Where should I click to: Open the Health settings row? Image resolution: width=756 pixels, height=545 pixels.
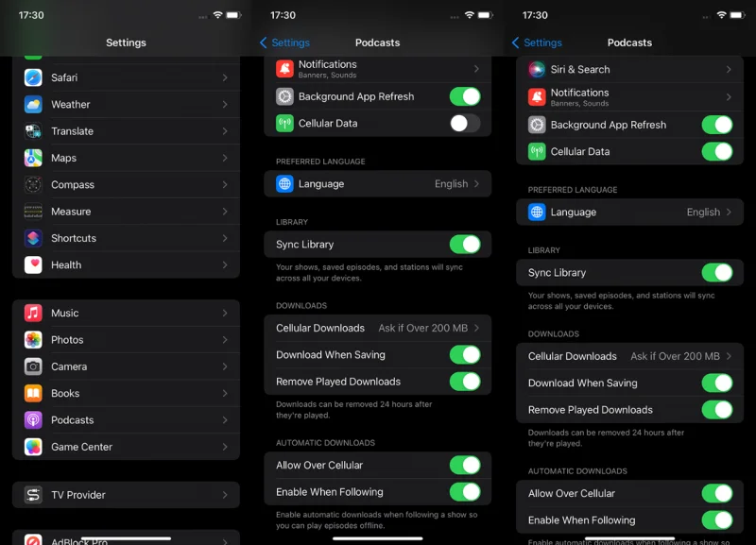click(x=127, y=265)
